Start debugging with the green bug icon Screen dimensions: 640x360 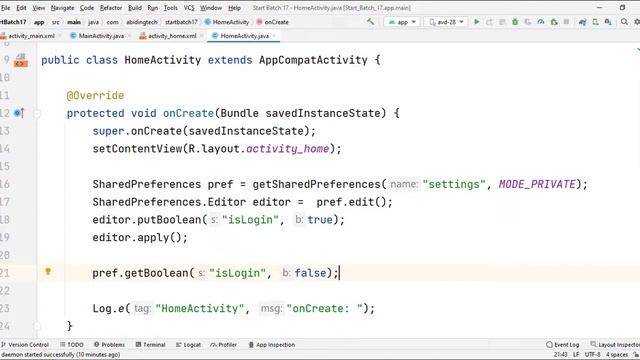pyautogui.click(x=515, y=22)
